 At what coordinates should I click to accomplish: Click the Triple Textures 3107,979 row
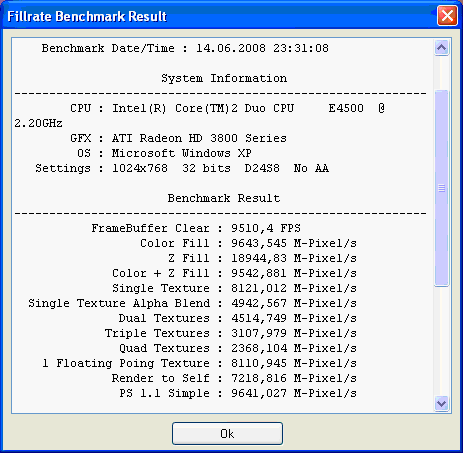[231, 334]
